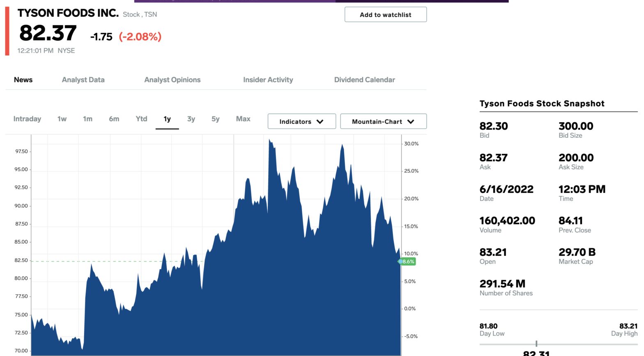Image resolution: width=644 pixels, height=356 pixels.
Task: Open the Analyst Opinions tab
Action: tap(172, 80)
